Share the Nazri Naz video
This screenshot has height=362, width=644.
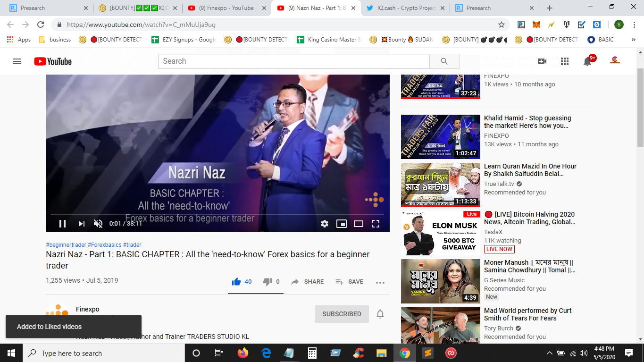point(307,282)
